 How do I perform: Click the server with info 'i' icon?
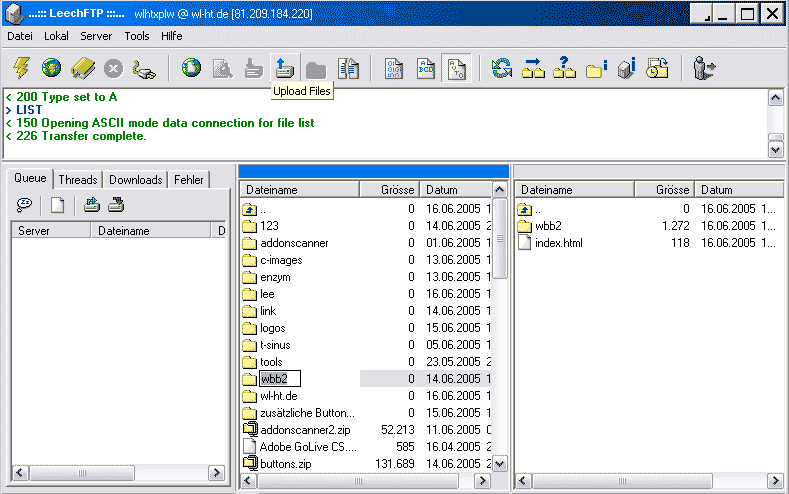pyautogui.click(x=626, y=68)
